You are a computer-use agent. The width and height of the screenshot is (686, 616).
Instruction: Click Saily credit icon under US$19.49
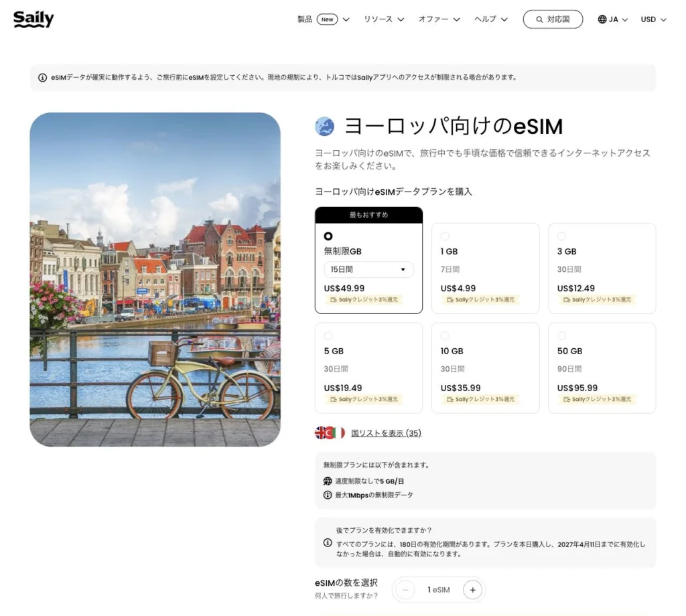click(x=334, y=400)
